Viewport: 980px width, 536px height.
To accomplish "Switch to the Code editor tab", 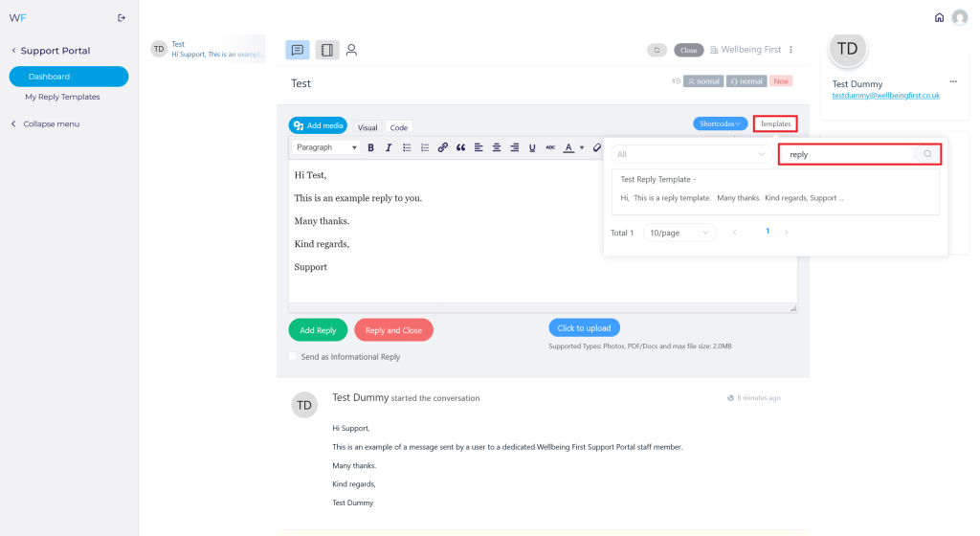I will click(399, 127).
